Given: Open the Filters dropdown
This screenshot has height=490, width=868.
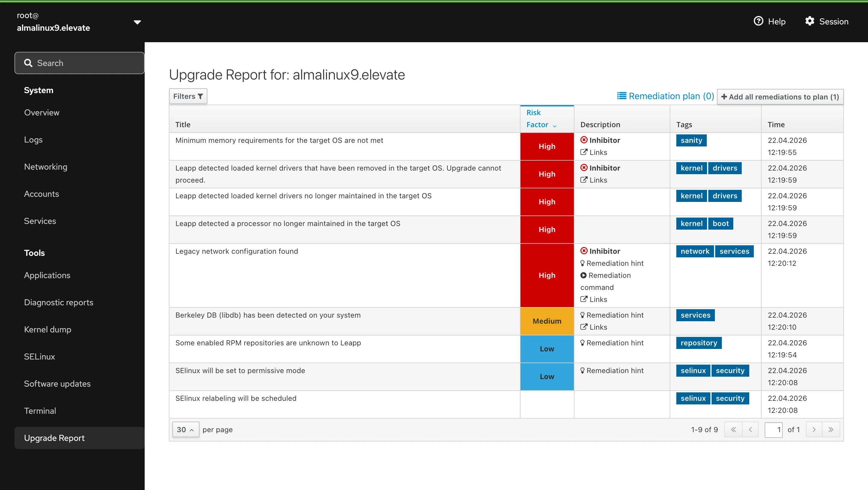Looking at the screenshot, I should (x=188, y=96).
